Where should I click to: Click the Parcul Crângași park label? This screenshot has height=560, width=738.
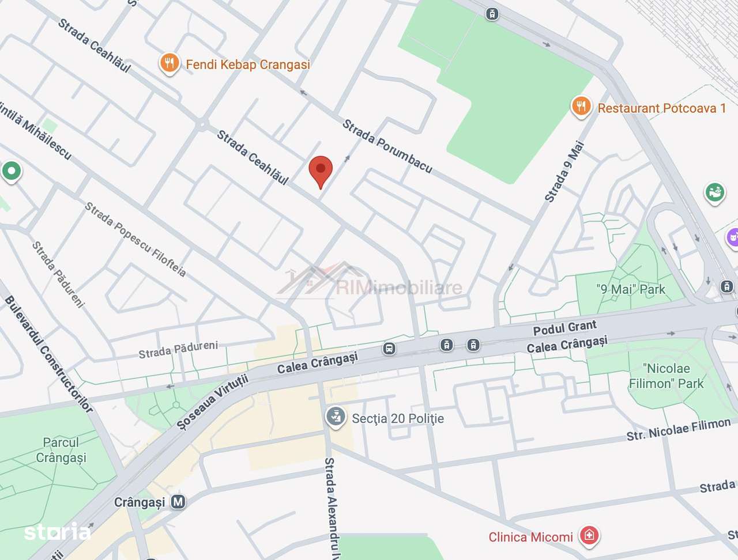[x=61, y=450]
